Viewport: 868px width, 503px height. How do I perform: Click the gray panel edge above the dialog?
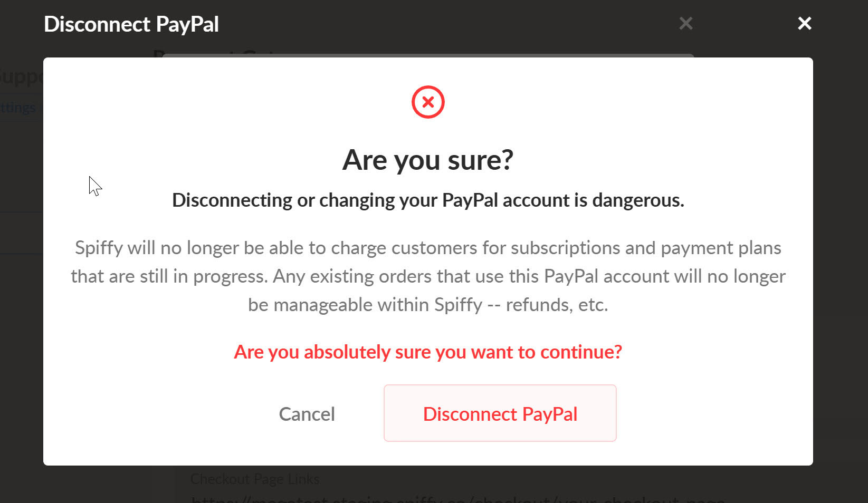pyautogui.click(x=428, y=55)
